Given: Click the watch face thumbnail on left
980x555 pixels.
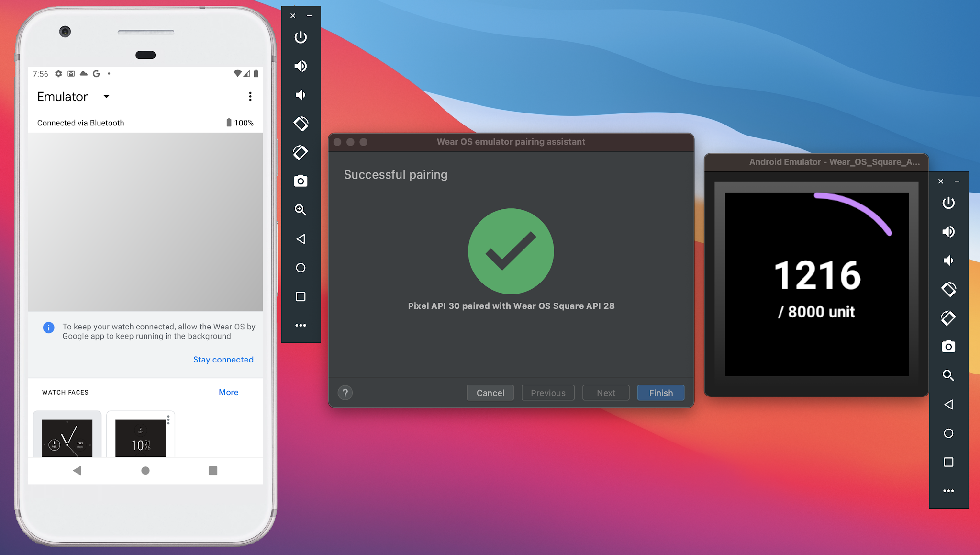Looking at the screenshot, I should pos(67,436).
